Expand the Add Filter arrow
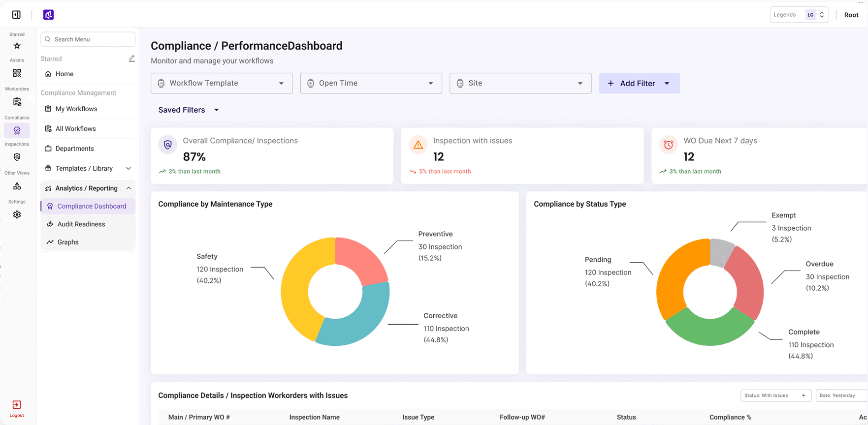 pos(667,84)
